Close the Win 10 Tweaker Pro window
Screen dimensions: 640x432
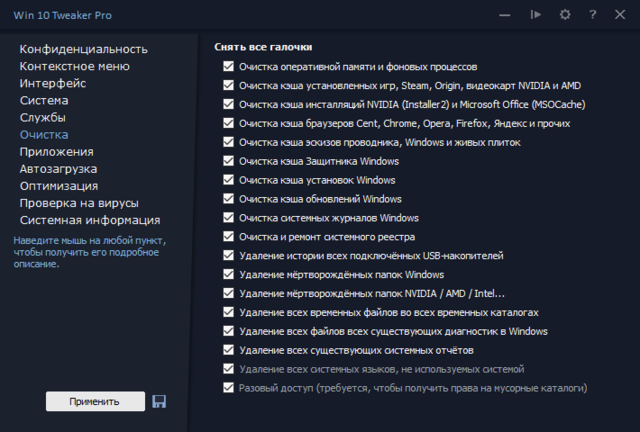pyautogui.click(x=621, y=15)
